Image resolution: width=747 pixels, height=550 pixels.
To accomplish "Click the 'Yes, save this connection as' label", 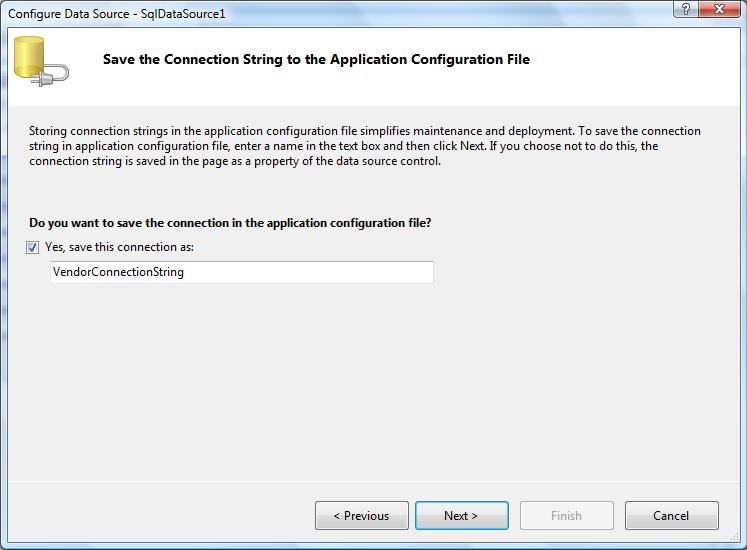I will (119, 247).
